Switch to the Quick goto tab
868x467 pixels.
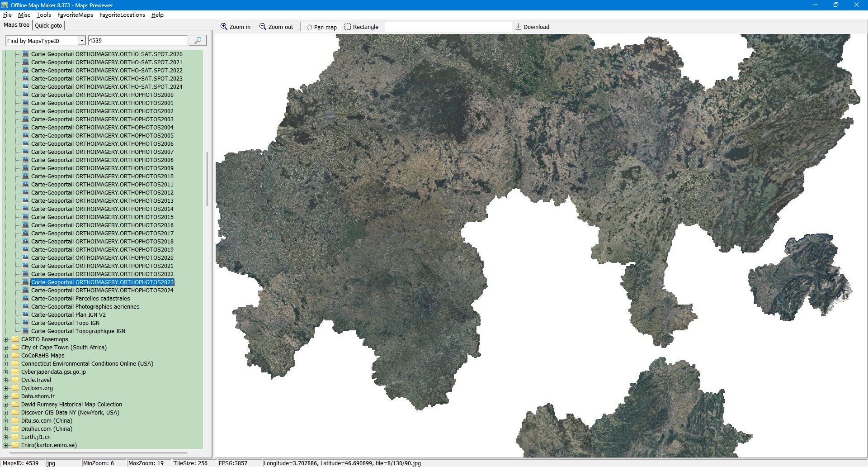pos(48,25)
